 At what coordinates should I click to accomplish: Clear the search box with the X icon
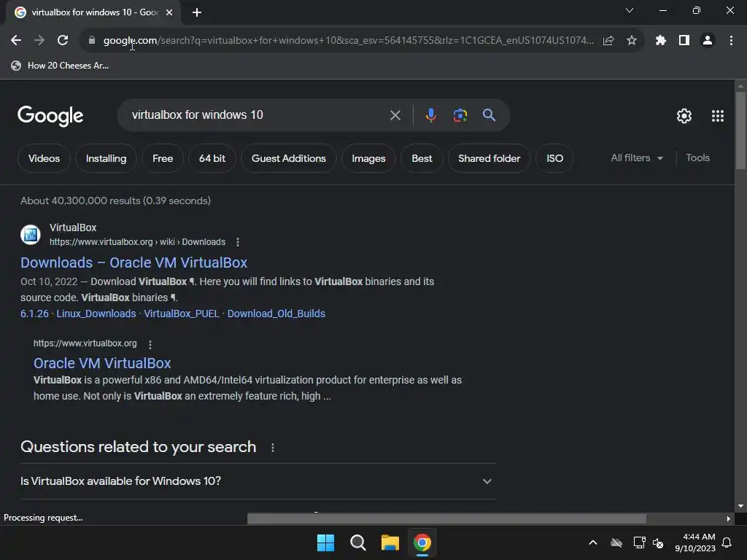click(x=395, y=115)
